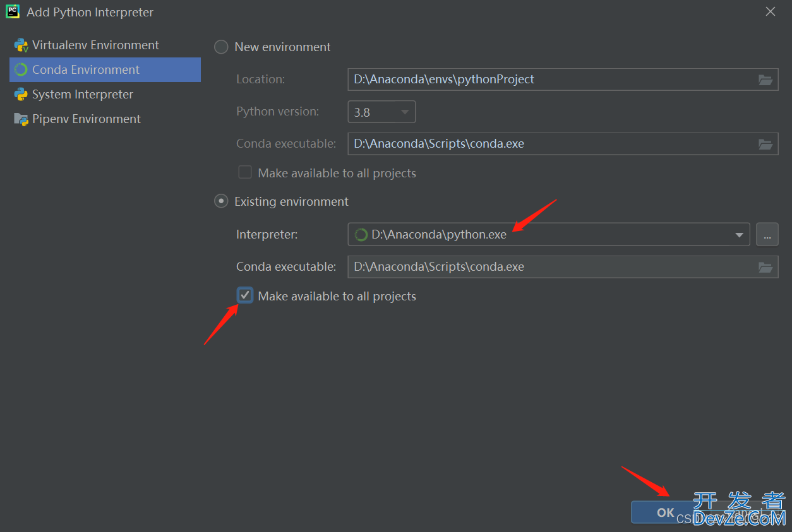Choose the Existing environment radio button
792x532 pixels.
(x=221, y=201)
